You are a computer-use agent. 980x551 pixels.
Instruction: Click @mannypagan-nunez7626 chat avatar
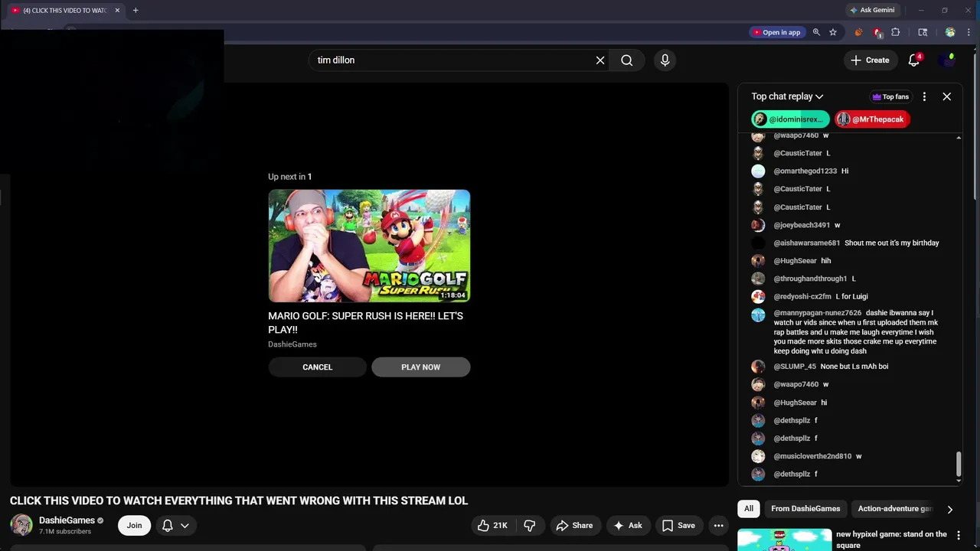pyautogui.click(x=758, y=315)
